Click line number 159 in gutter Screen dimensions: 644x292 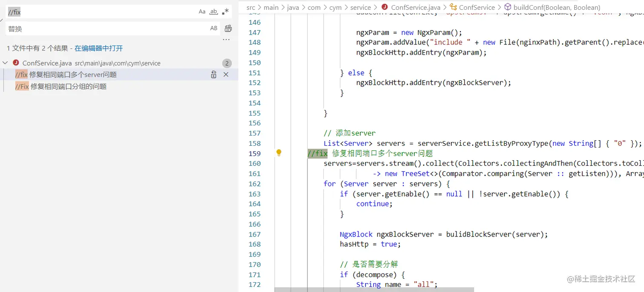(x=255, y=153)
